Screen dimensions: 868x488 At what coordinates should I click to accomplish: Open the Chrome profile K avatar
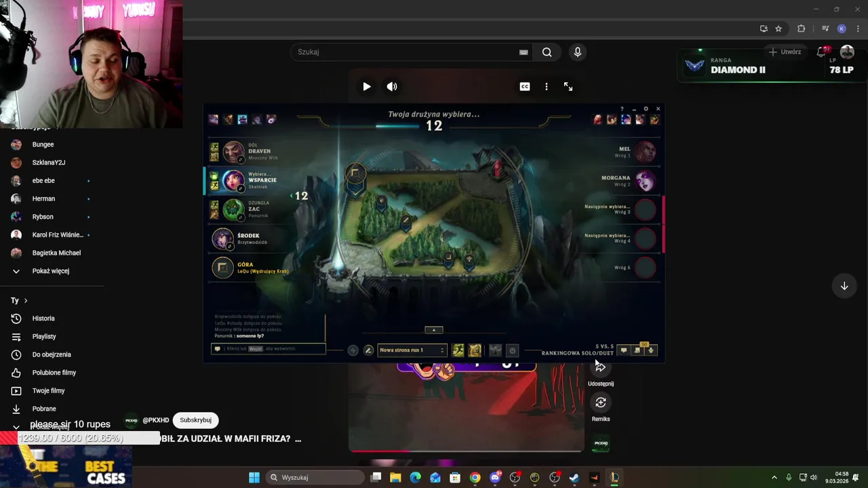coord(842,28)
